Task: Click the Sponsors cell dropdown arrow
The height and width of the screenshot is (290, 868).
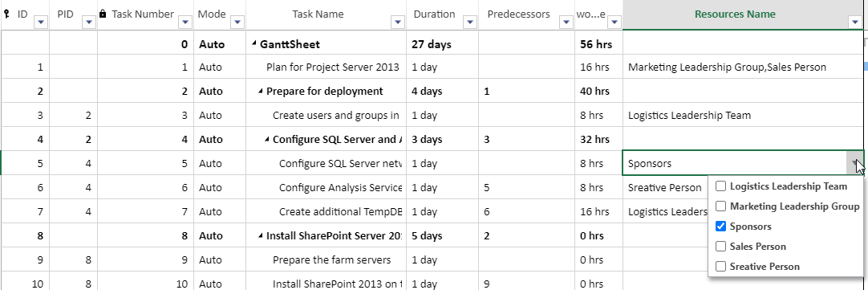Action: pos(855,163)
